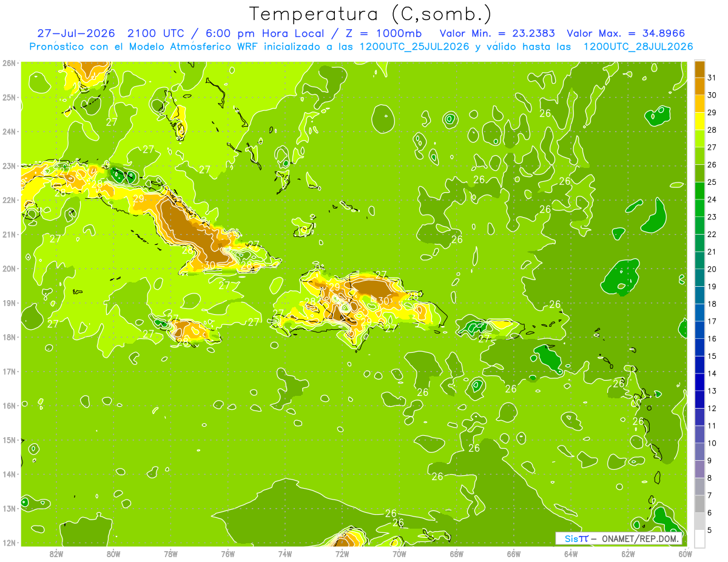Click the '78W' longitude label

pos(170,554)
